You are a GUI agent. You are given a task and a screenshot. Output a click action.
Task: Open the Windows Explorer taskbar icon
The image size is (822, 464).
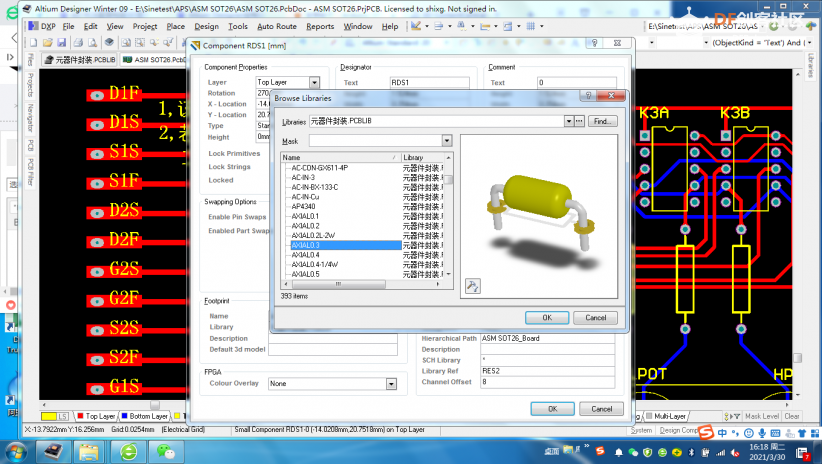point(89,451)
